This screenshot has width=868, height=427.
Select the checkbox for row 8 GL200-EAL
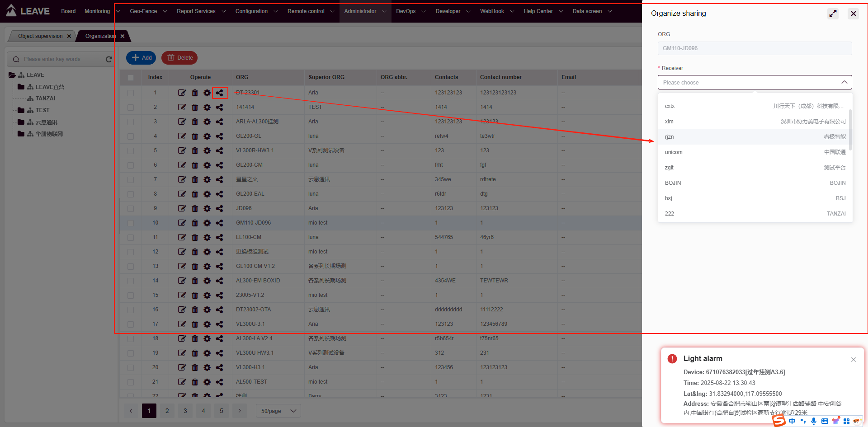click(x=131, y=194)
